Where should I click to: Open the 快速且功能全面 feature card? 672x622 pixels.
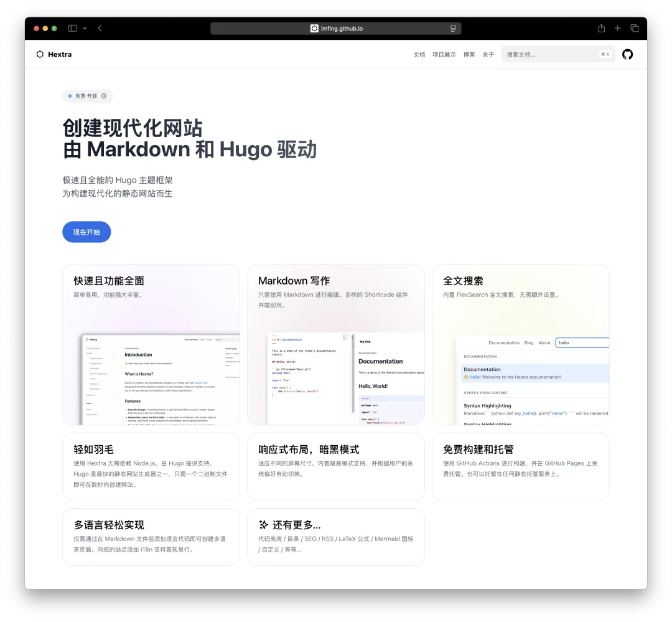coord(151,345)
